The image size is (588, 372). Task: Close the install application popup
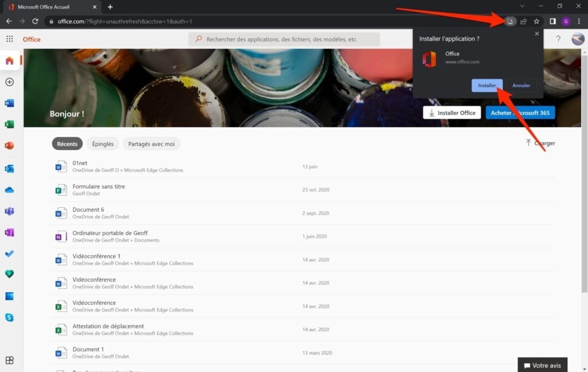(x=537, y=33)
